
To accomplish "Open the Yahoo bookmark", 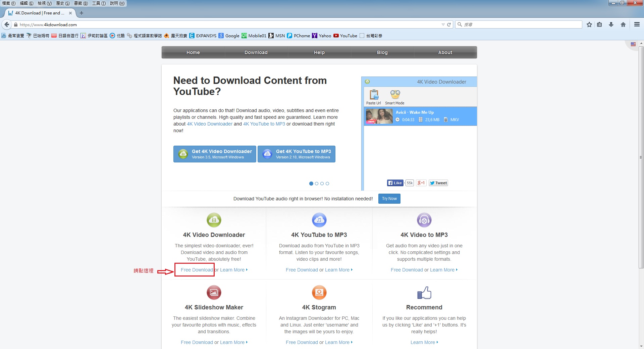I will coord(322,36).
